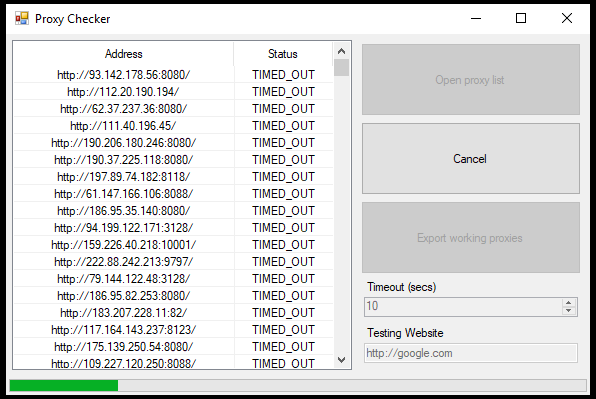Select row http://112.20.190.194/
596x399 pixels.
coord(173,92)
